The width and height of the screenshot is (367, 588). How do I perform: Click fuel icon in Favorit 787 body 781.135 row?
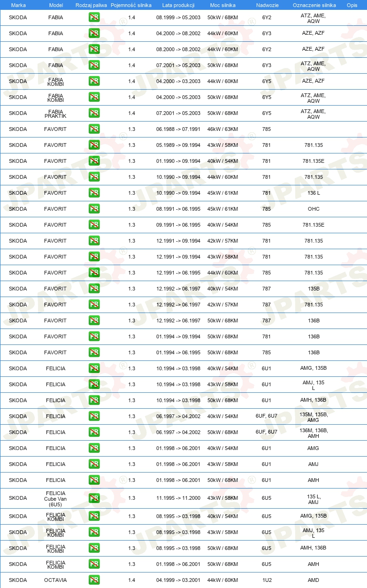click(x=94, y=305)
